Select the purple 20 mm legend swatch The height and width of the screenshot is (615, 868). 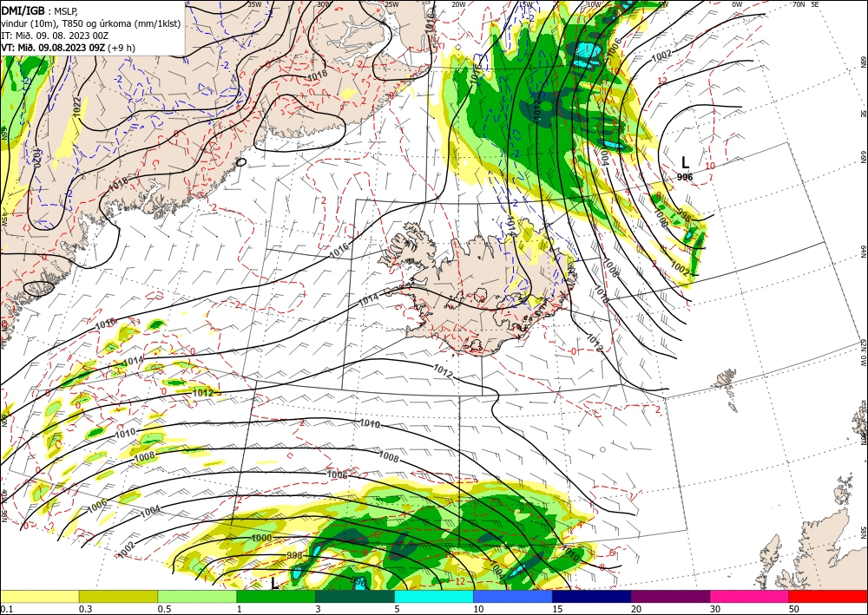tap(670, 596)
